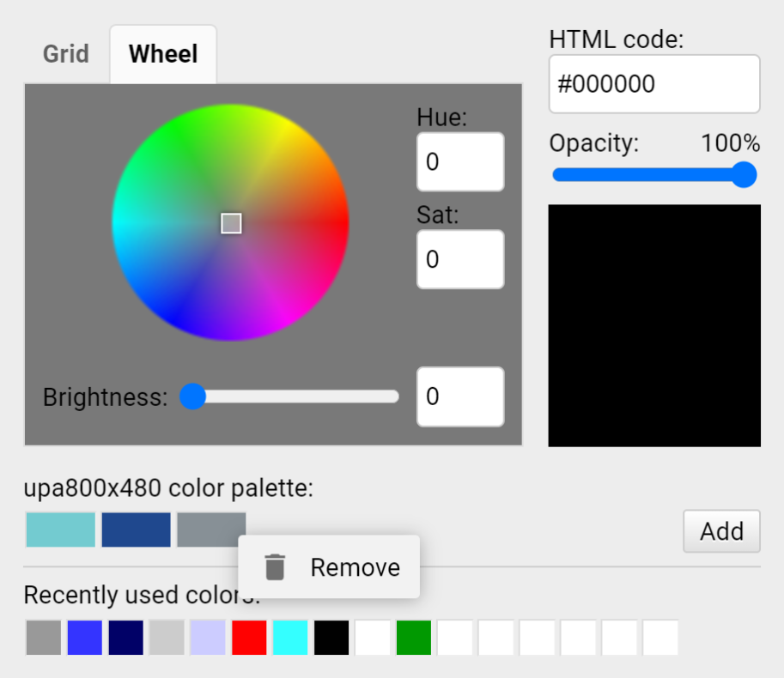The height and width of the screenshot is (678, 784).
Task: Click the black color preview box
Action: point(654,326)
